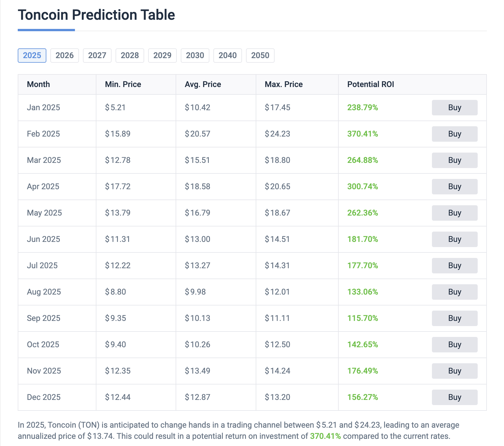Viewport: 504px width, 446px height.
Task: Click Buy in the May 2025 row
Action: point(455,213)
